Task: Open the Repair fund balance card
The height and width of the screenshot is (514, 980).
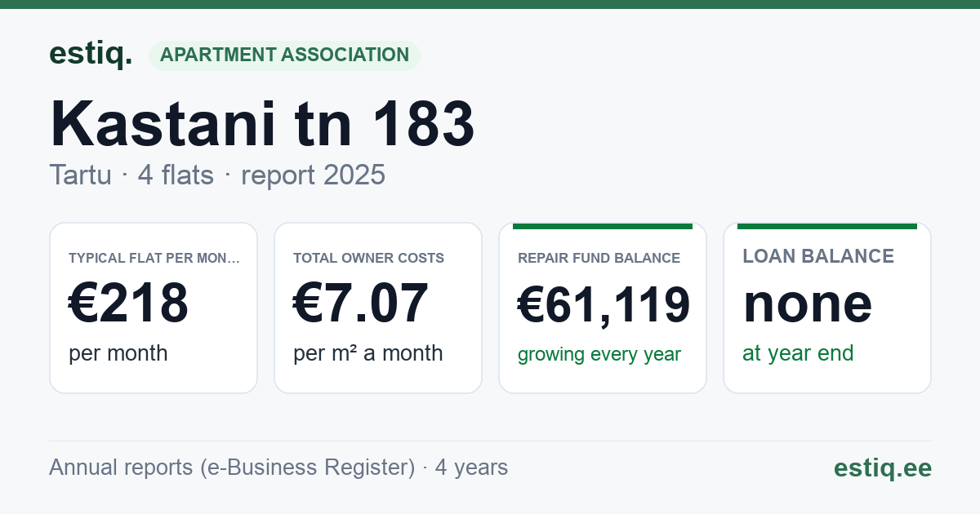Action: click(603, 308)
